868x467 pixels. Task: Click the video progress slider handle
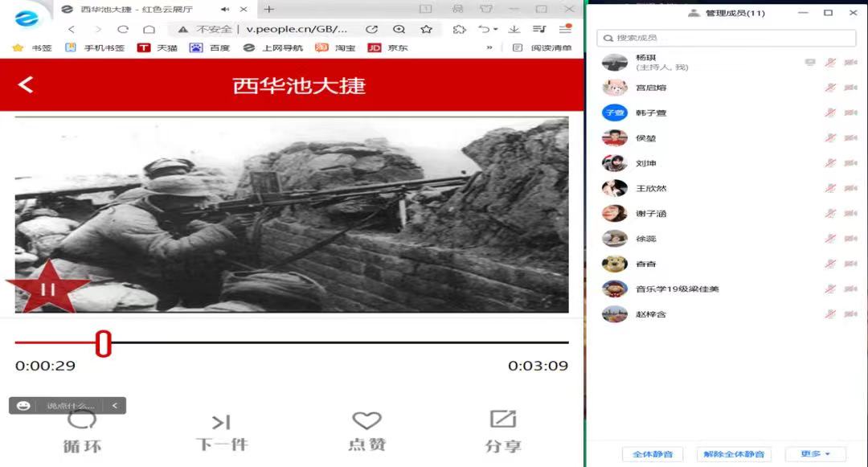click(103, 343)
